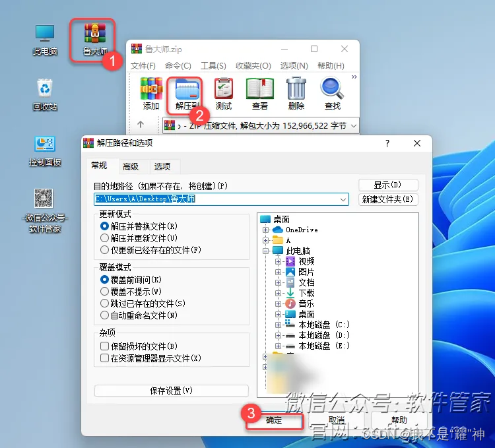Select the 视频 folder in the tree
Viewport: 495px width, 448px height.
coord(306,261)
